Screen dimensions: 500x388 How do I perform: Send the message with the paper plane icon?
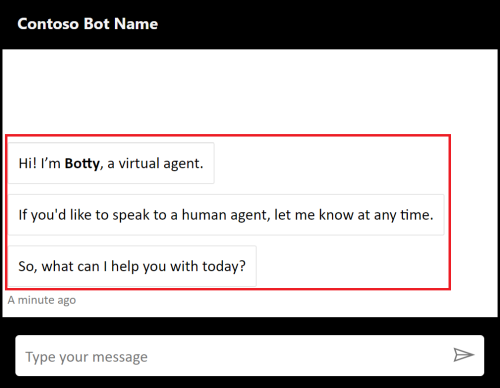pyautogui.click(x=463, y=355)
